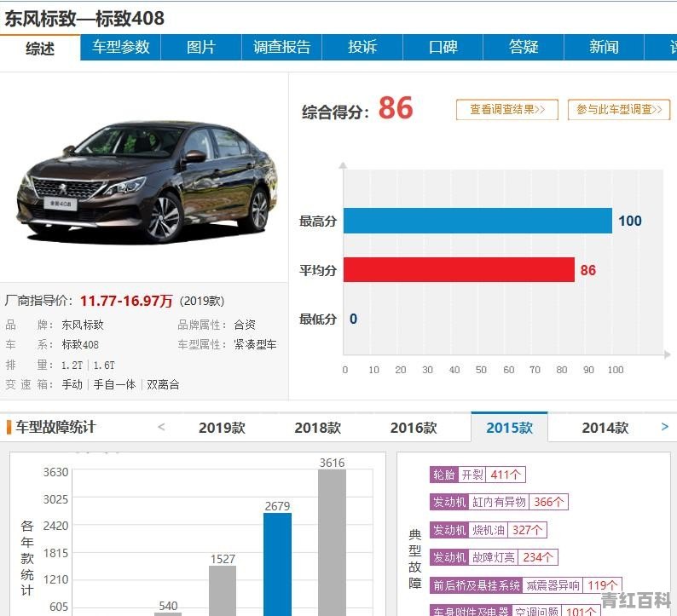Click the 标致408 series name
The height and width of the screenshot is (616, 677).
[x=80, y=345]
